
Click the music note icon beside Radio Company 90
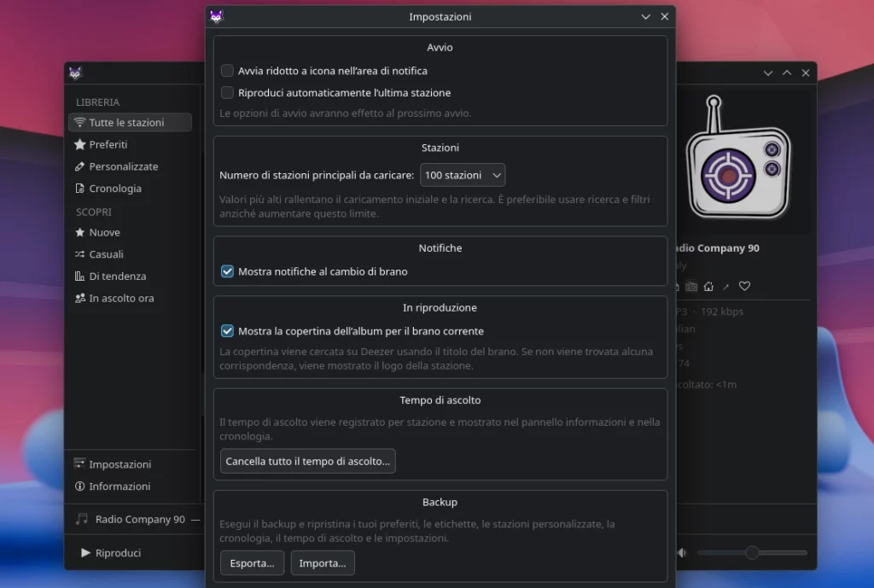point(82,519)
